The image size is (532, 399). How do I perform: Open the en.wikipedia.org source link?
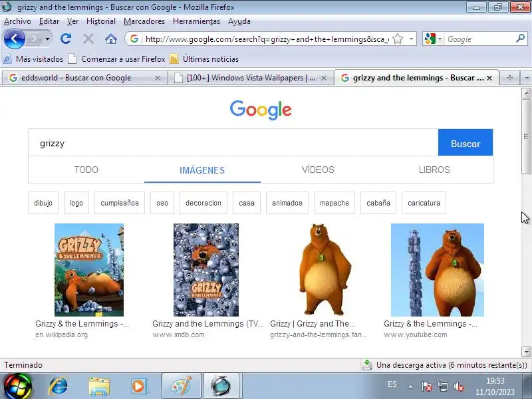(x=61, y=335)
